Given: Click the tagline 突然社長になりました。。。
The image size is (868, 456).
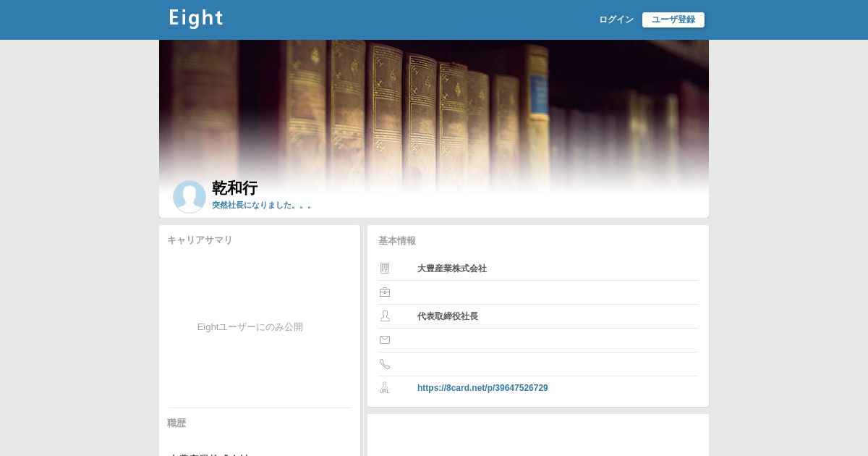Looking at the screenshot, I should tap(262, 206).
